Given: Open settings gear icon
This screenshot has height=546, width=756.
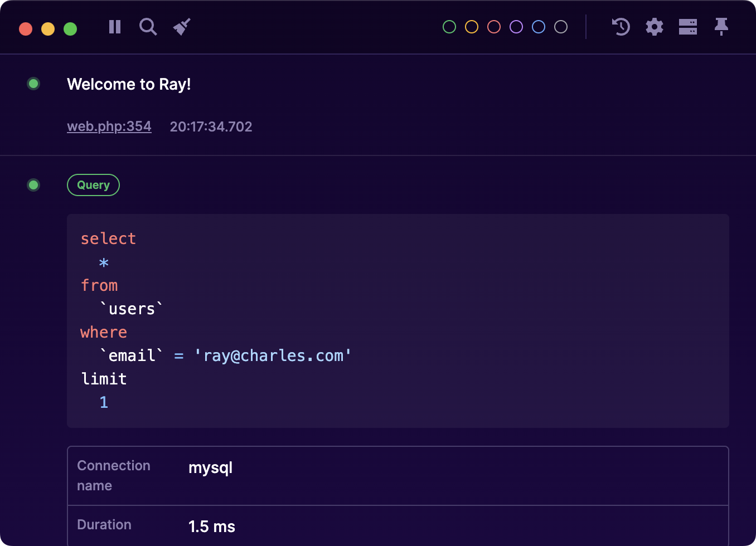Looking at the screenshot, I should coord(655,27).
